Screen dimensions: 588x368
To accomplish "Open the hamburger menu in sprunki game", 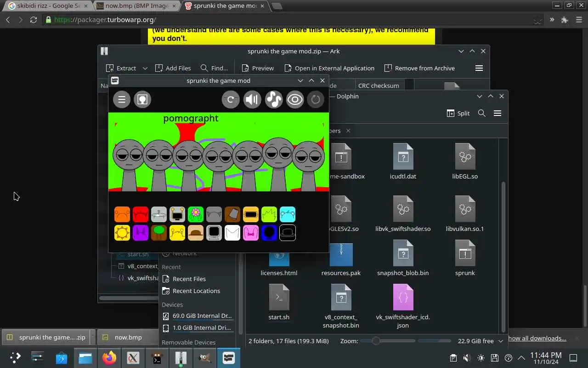I will coord(122,99).
